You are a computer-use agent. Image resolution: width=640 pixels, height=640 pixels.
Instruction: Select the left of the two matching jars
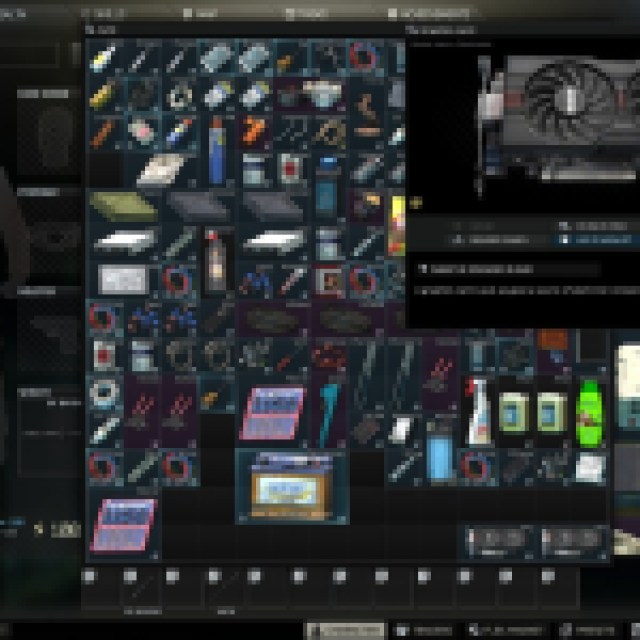(x=516, y=412)
